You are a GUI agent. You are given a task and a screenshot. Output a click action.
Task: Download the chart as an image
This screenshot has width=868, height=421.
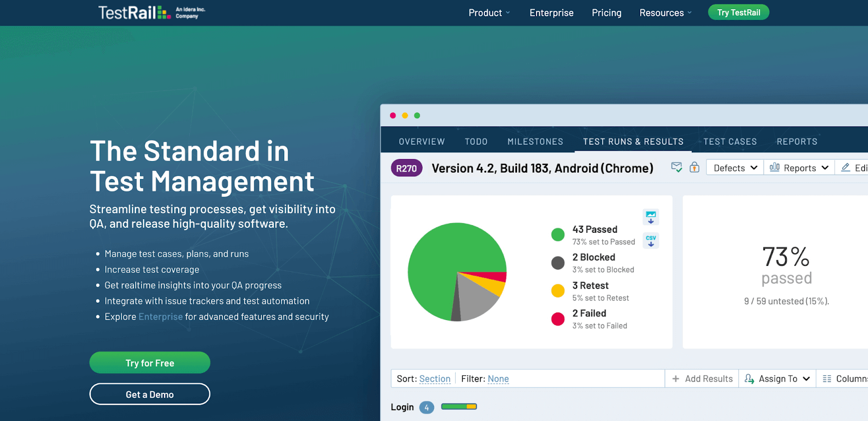tap(651, 218)
